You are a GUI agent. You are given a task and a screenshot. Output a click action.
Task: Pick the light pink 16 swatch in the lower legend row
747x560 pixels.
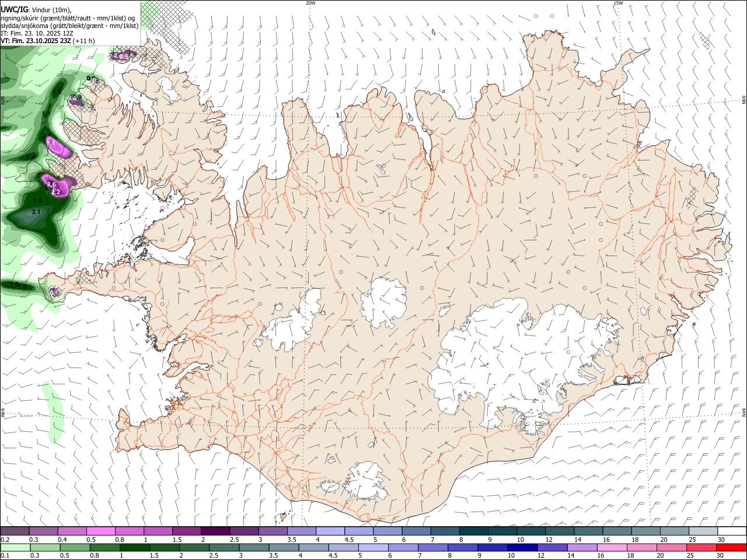(x=612, y=547)
